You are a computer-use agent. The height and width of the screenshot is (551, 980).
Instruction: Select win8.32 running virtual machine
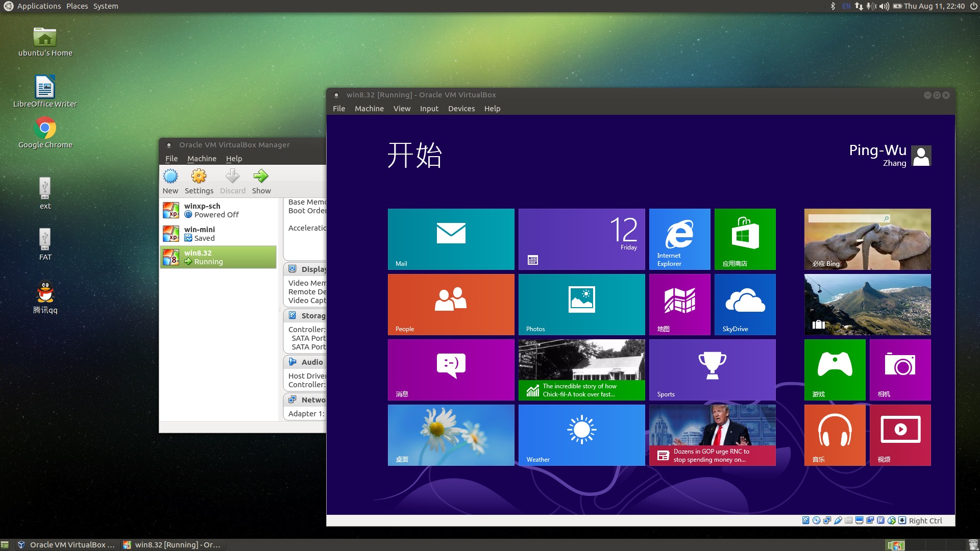[218, 257]
